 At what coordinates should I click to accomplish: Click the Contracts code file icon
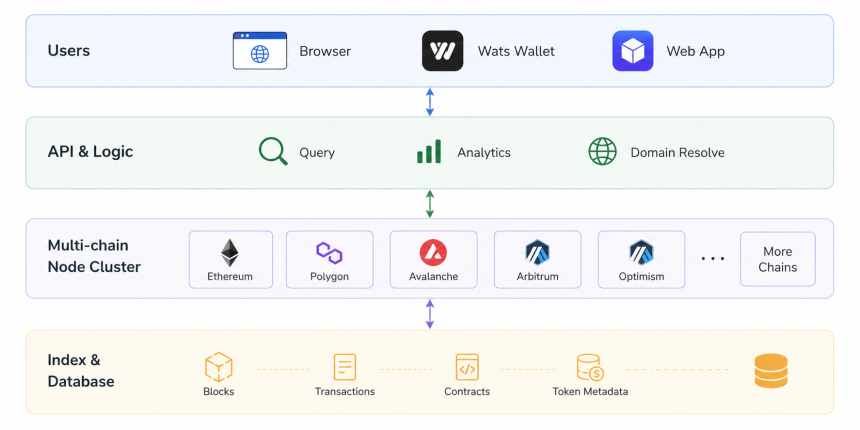[x=467, y=367]
